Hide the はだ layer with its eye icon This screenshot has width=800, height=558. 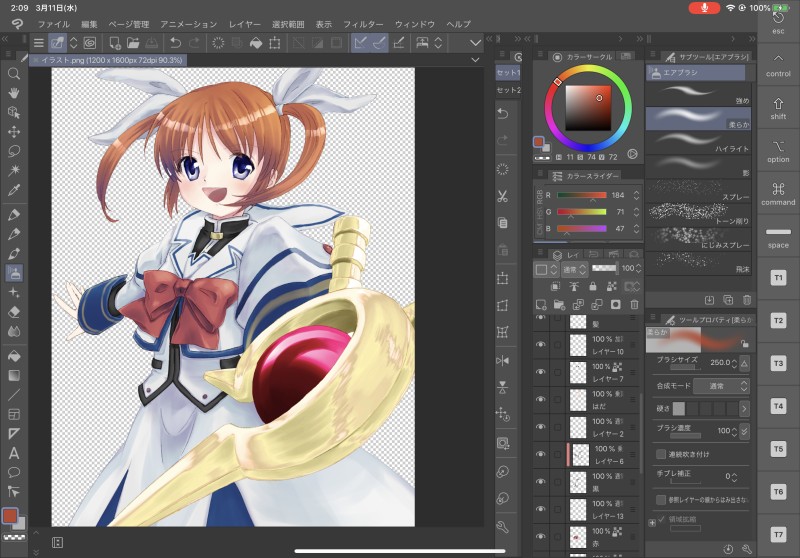tap(541, 399)
